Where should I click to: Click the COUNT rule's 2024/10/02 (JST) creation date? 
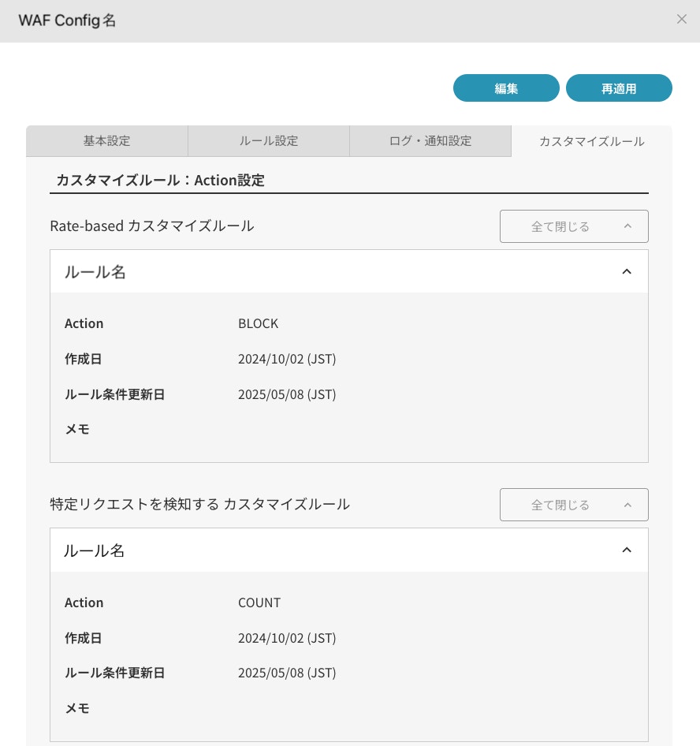click(287, 638)
